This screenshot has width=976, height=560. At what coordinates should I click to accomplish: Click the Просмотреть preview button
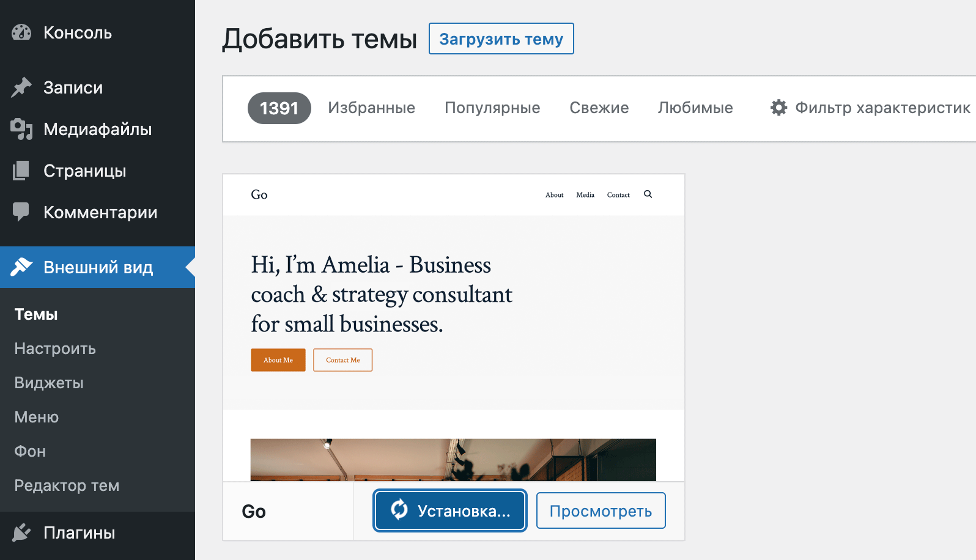(x=601, y=510)
